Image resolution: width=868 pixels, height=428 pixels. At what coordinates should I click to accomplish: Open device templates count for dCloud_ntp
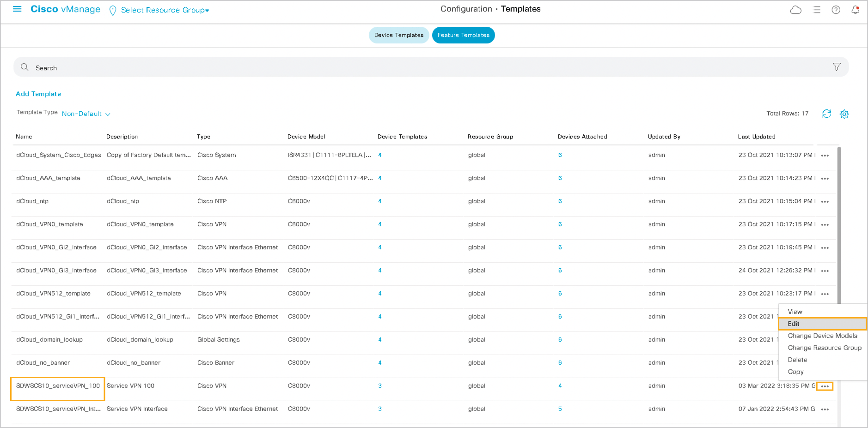(x=380, y=201)
